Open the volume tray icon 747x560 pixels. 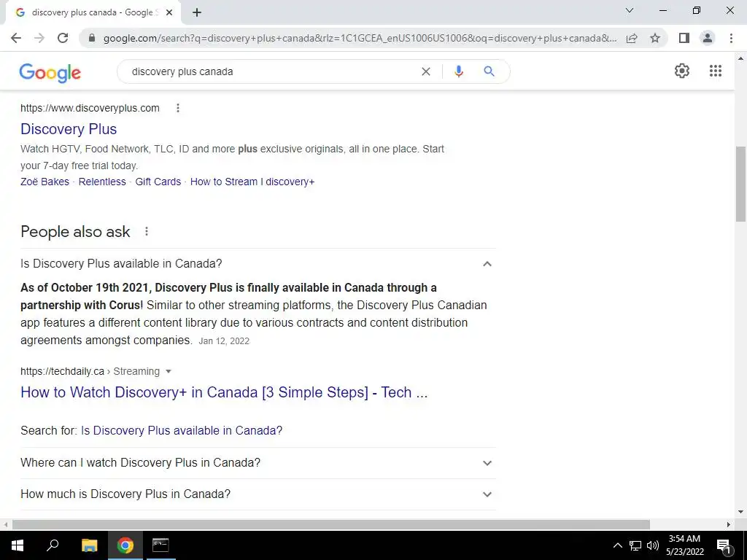coord(653,545)
